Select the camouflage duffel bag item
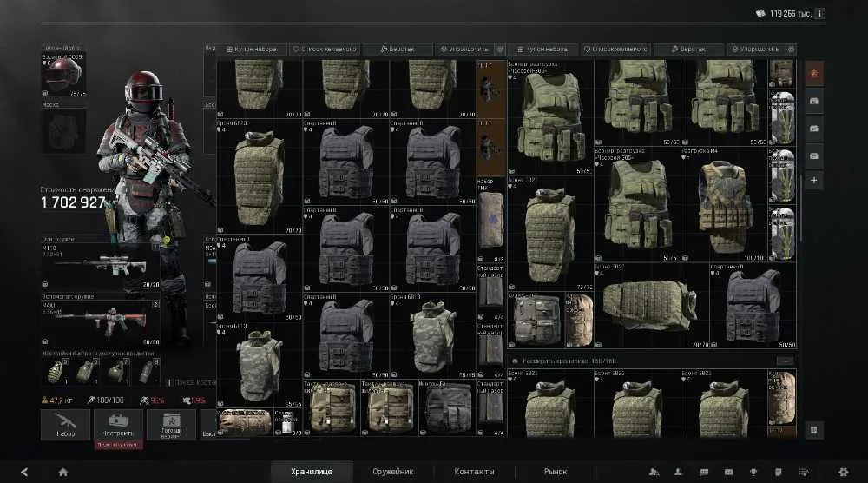 (246, 422)
